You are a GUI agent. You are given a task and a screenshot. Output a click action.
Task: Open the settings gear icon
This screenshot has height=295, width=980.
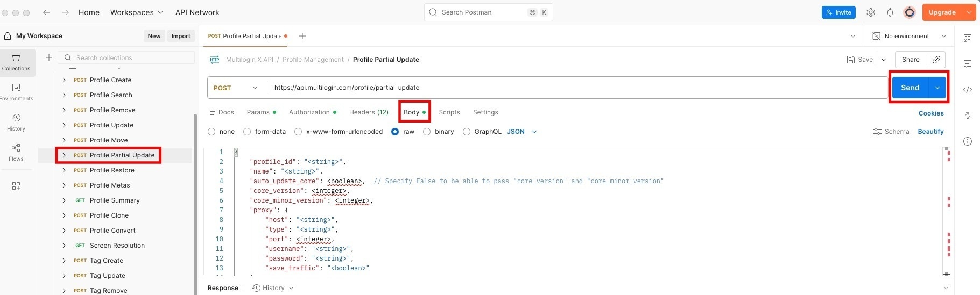(870, 12)
